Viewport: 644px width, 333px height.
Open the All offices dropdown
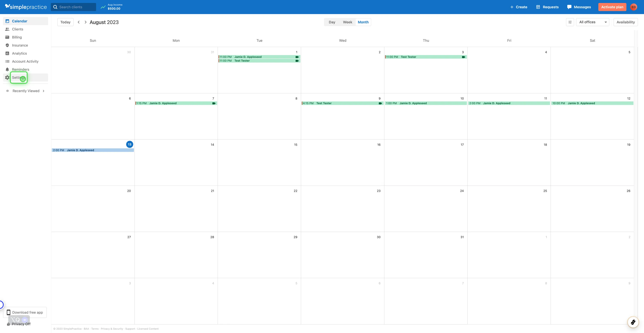click(592, 22)
